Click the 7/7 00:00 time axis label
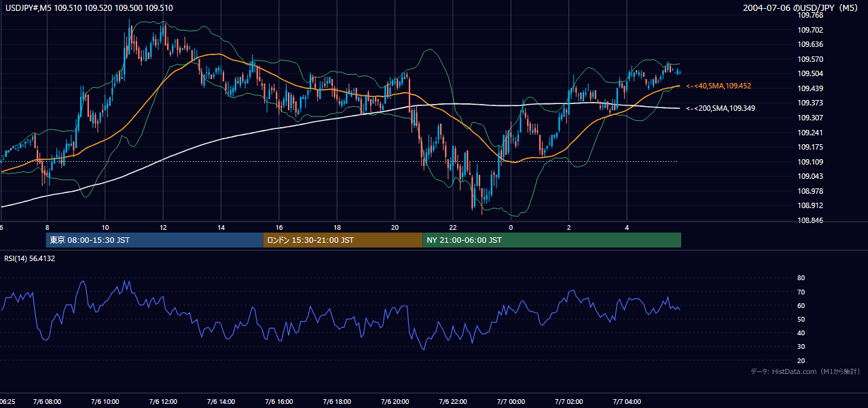This screenshot has width=868, height=408. click(511, 402)
